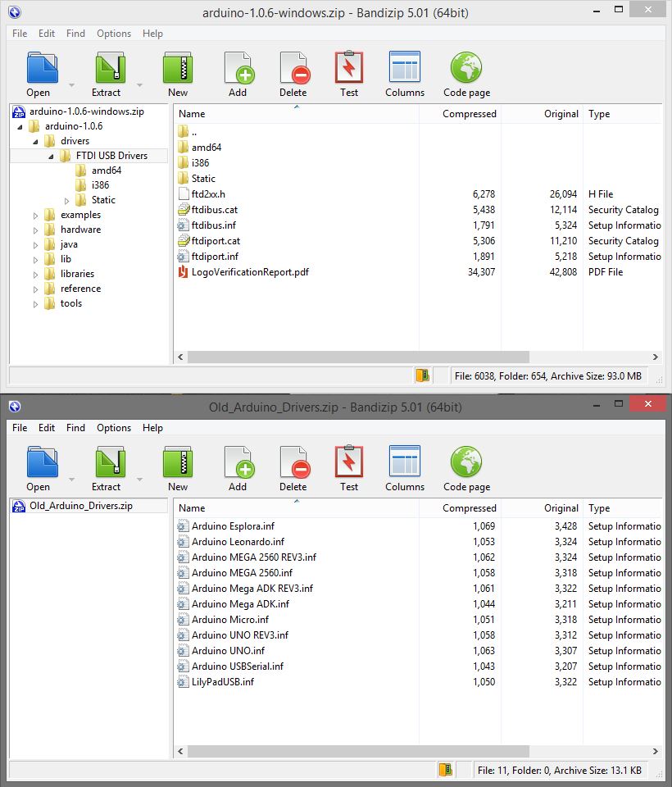Sort by Compressed column in arduino-1.0.6 window
The width and height of the screenshot is (672, 787).
(460, 114)
